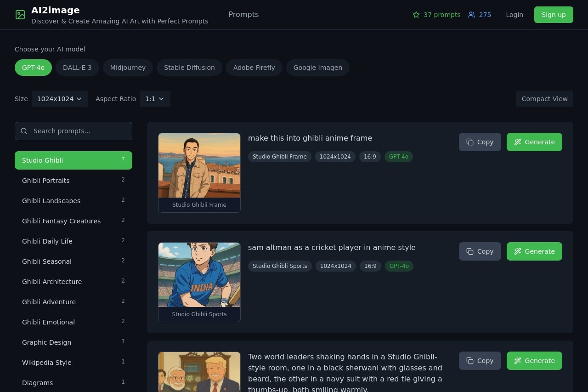Click the Sign up button

[x=554, y=15]
